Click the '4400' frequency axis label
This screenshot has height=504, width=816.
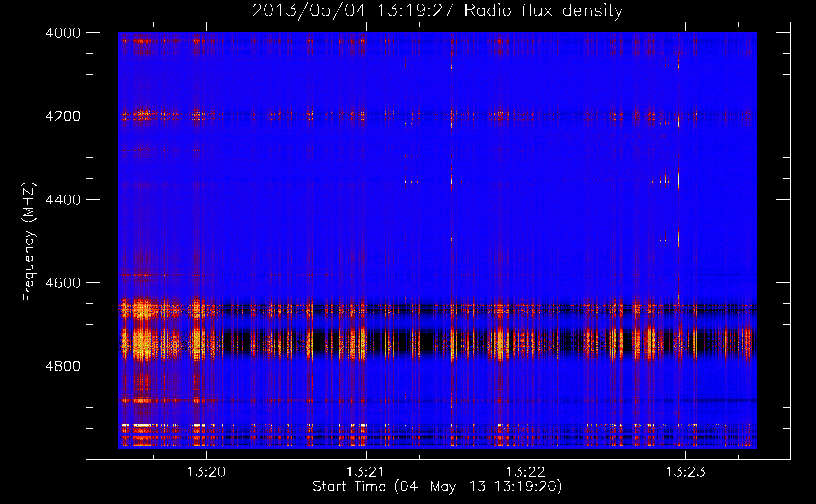click(63, 200)
